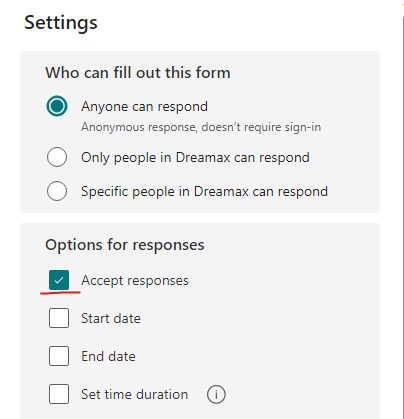
Task: Click the 'Set time duration' label
Action: [x=134, y=394]
